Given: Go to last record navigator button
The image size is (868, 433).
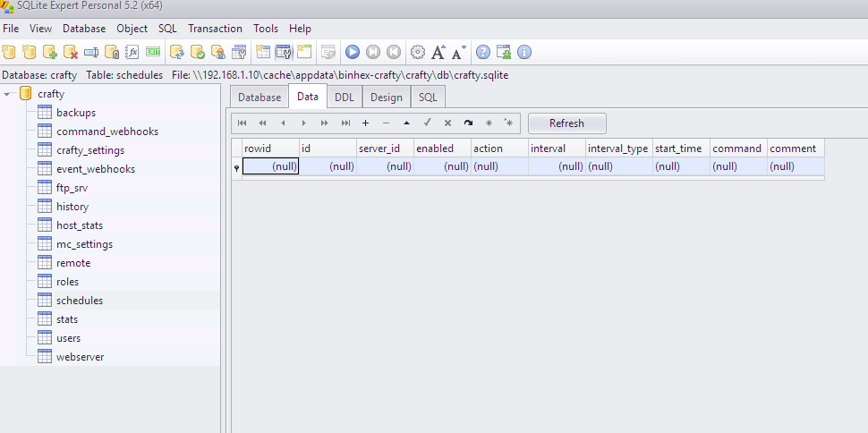Looking at the screenshot, I should click(x=345, y=123).
